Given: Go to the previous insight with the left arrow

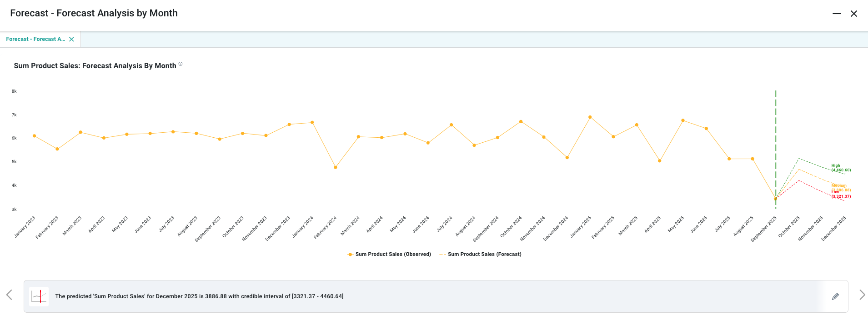Looking at the screenshot, I should (x=9, y=295).
